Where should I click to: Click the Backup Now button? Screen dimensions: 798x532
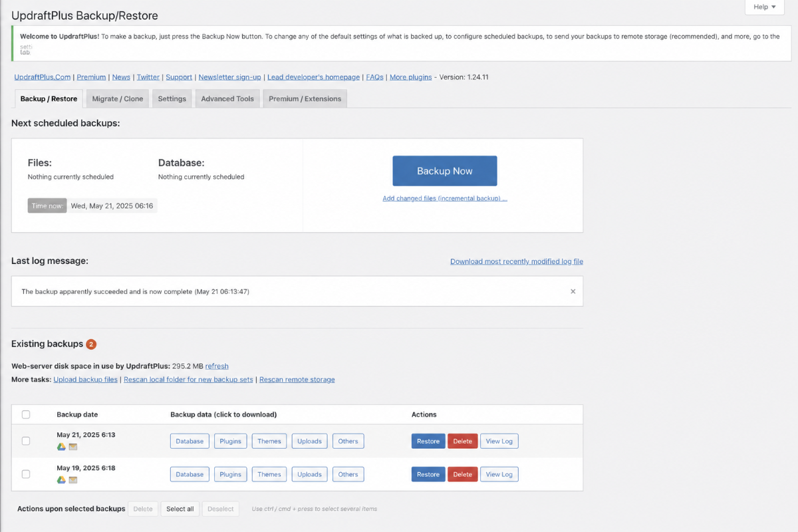click(445, 171)
